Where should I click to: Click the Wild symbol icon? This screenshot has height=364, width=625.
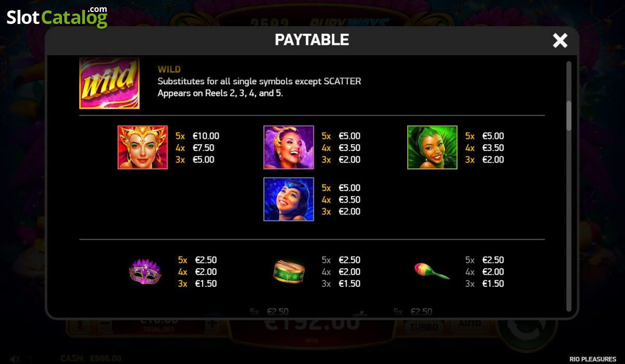[109, 83]
